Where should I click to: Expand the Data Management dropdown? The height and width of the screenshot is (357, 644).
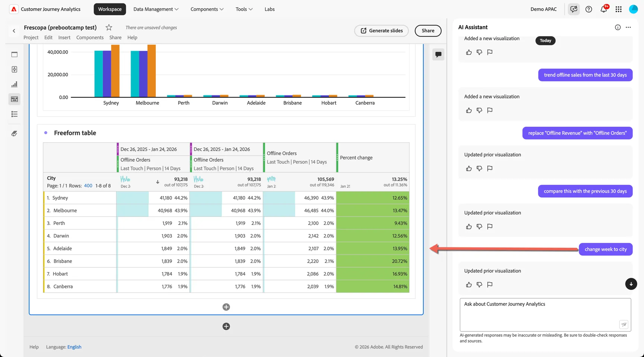(x=156, y=9)
